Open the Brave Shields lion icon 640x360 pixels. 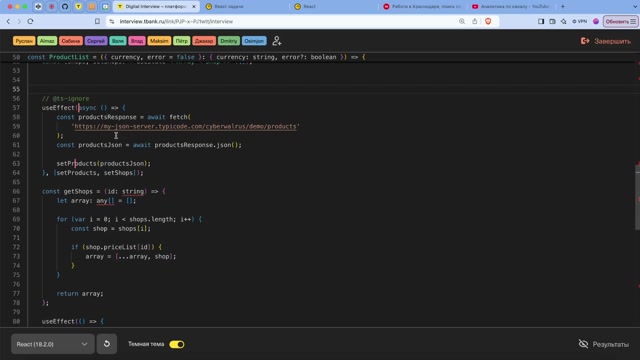click(x=488, y=21)
